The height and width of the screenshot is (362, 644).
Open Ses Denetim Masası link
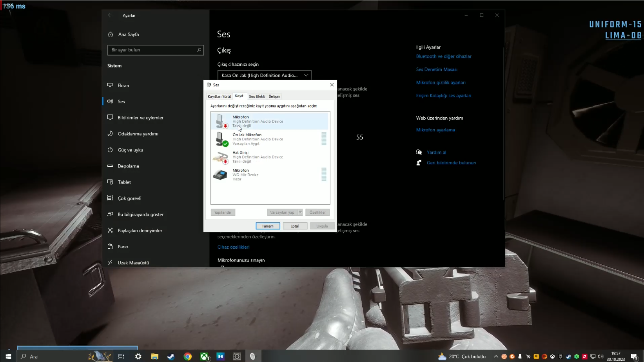(437, 69)
